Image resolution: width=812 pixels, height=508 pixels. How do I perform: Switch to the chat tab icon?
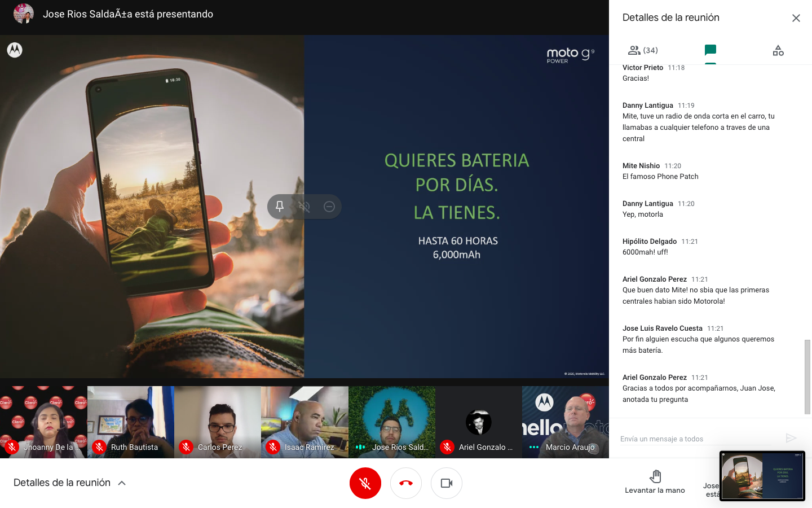[x=710, y=50]
